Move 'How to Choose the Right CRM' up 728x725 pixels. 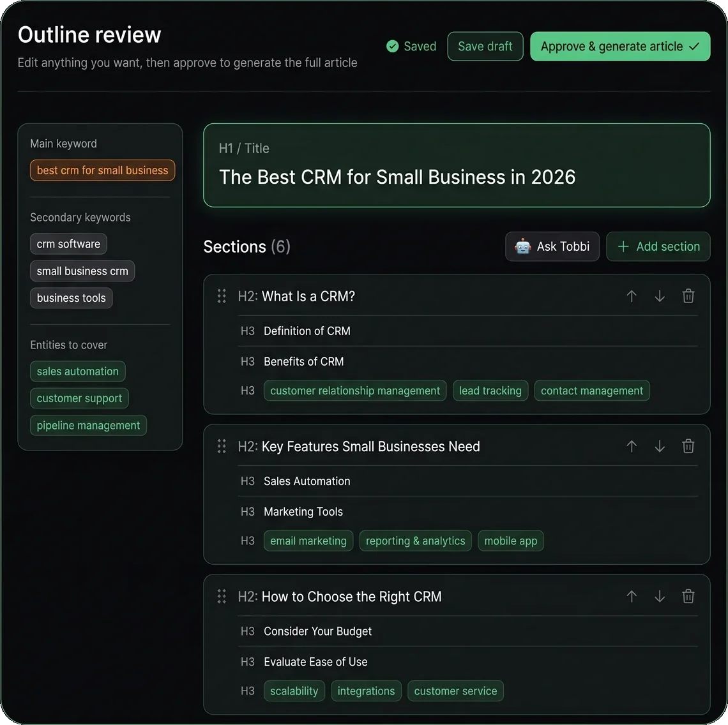[632, 597]
